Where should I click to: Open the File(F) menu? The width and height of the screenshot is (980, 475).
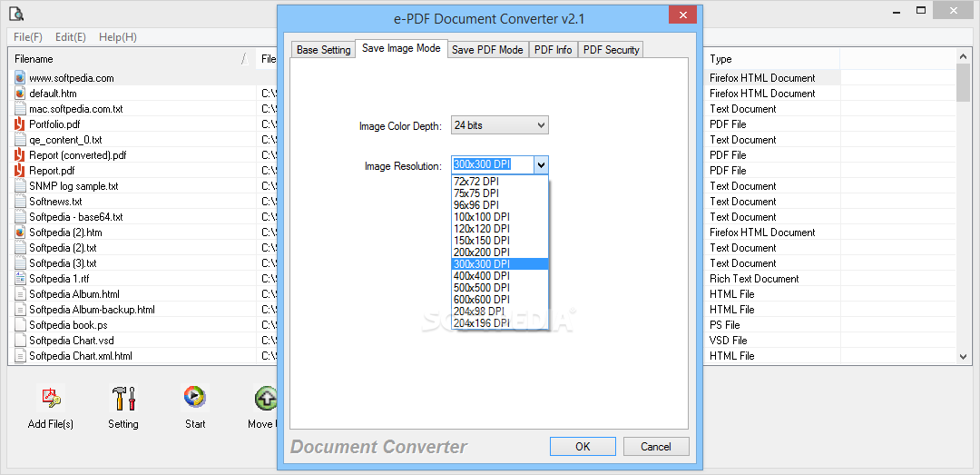[27, 37]
